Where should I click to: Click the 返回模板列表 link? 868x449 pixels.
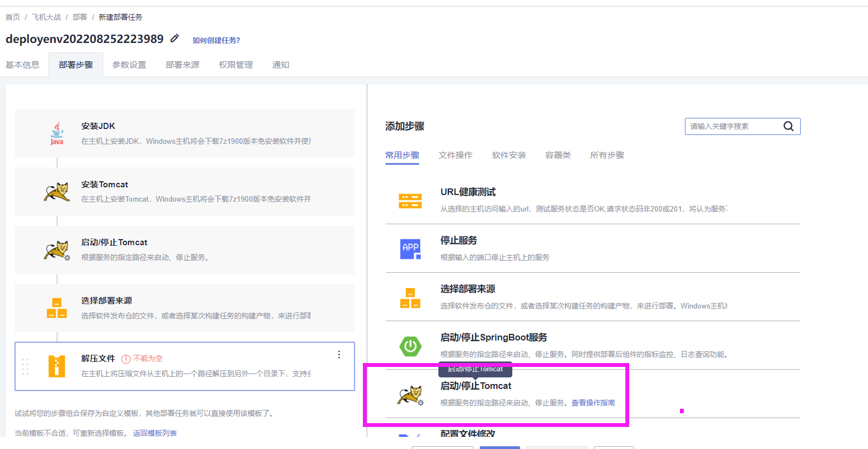155,433
